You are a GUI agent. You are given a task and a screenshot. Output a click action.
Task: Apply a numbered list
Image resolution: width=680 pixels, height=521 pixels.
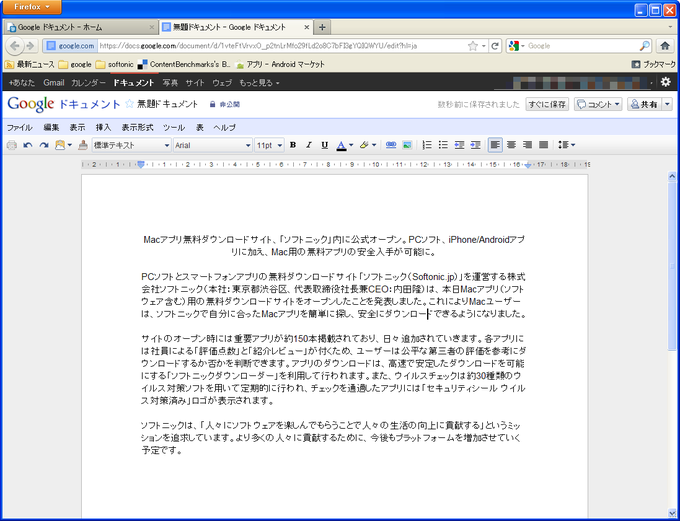click(x=427, y=145)
